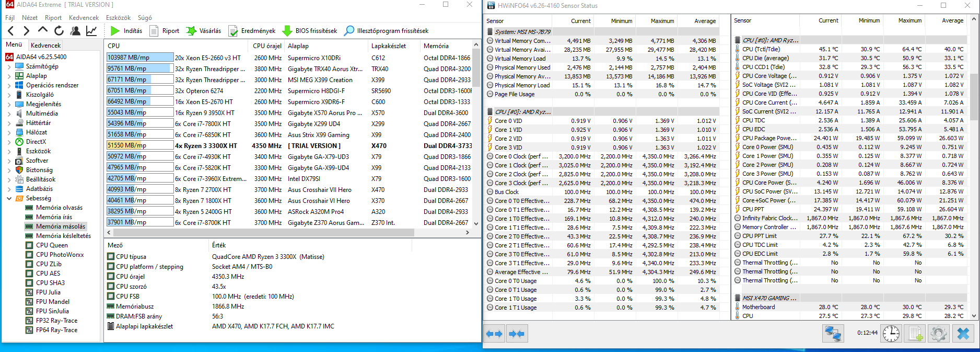Select the 103987 MB/mp Xeon E5-2660 row
Image resolution: width=980 pixels, height=352 pixels.
(288, 58)
